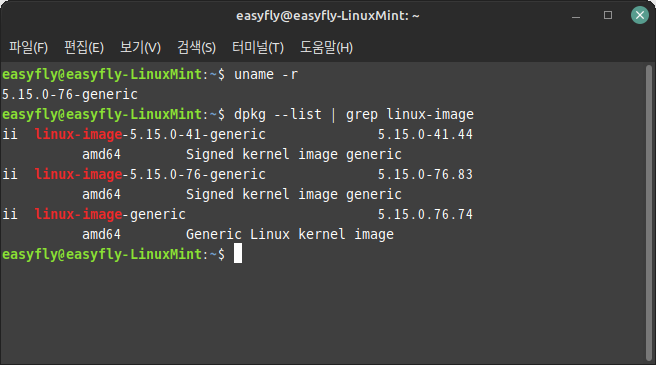Image resolution: width=656 pixels, height=365 pixels.
Task: Click the output '5.15.0-76-generic' under uname
Action: (x=69, y=95)
